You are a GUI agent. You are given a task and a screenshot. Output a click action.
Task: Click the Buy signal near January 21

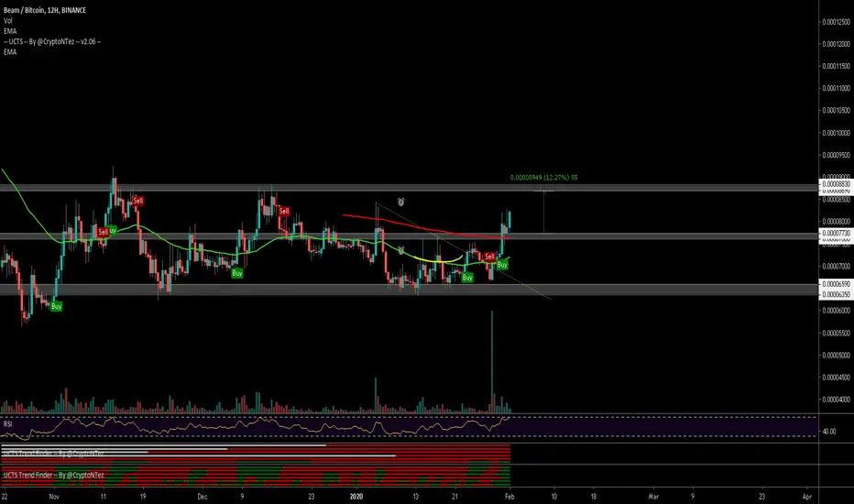click(x=467, y=278)
